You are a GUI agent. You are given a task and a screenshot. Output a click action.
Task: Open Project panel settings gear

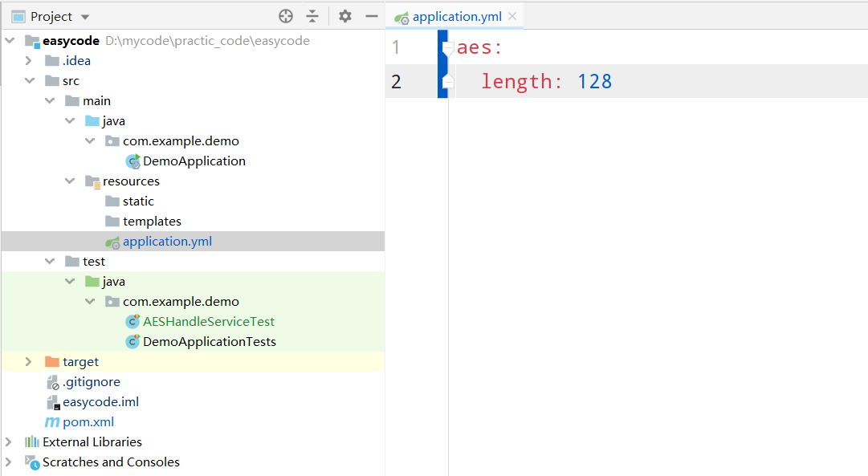[345, 16]
